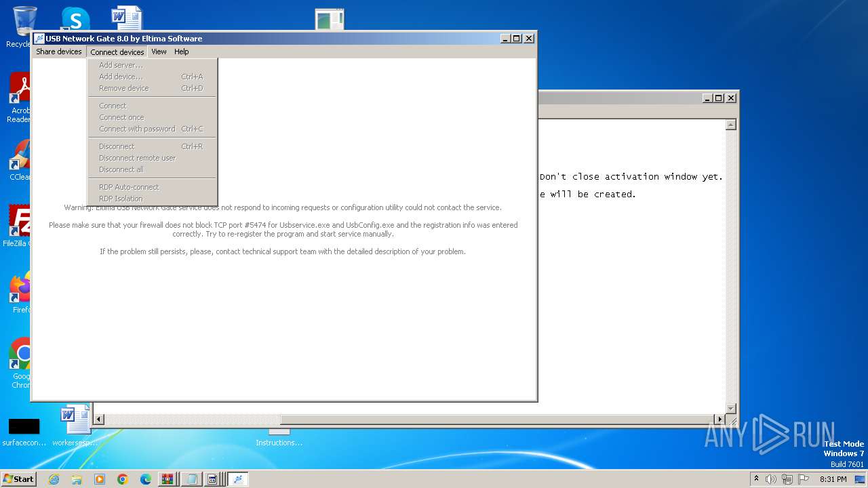This screenshot has width=868, height=488.
Task: Click USB Network Gate title bar icon
Action: 39,39
